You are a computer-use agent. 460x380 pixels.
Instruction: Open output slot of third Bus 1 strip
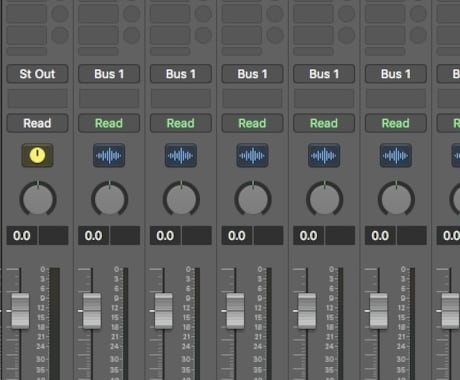(252, 74)
